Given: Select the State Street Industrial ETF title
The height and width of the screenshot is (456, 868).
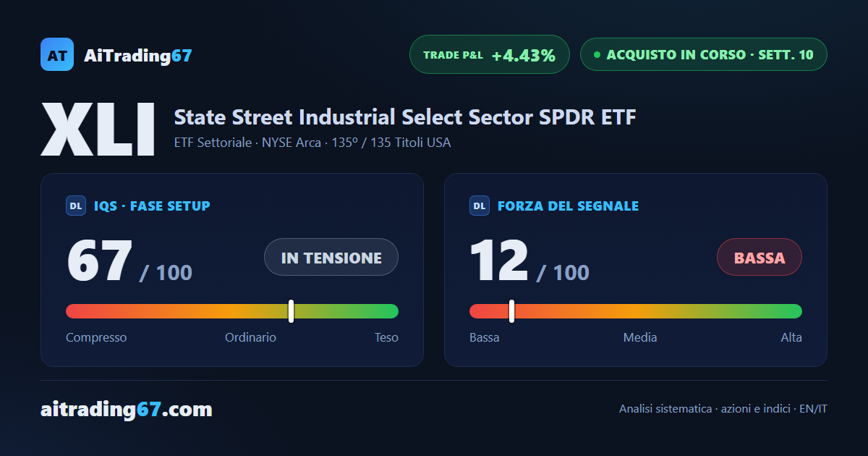Looking at the screenshot, I should point(405,117).
